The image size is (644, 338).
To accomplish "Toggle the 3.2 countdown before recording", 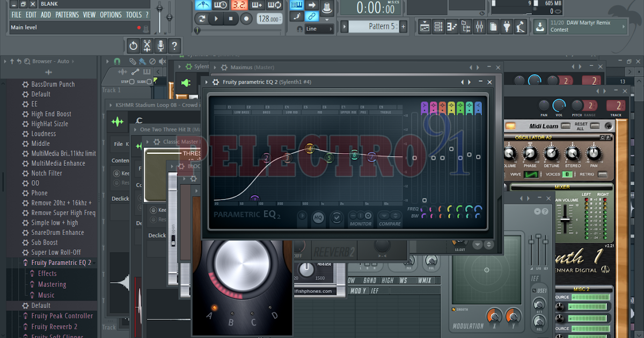I will [x=239, y=5].
